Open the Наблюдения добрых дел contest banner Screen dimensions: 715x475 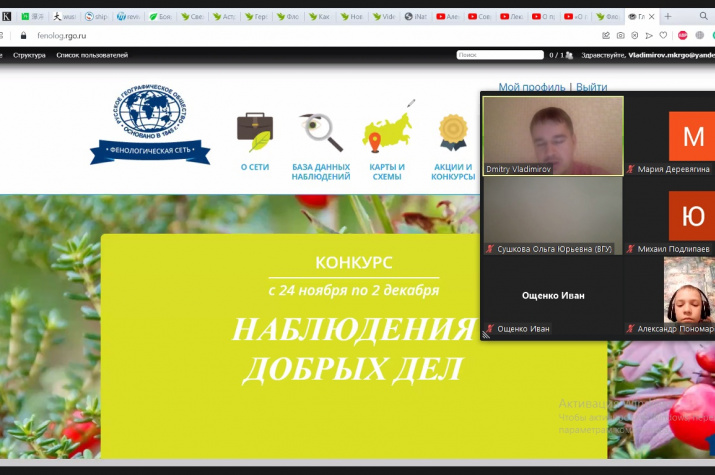354,346
